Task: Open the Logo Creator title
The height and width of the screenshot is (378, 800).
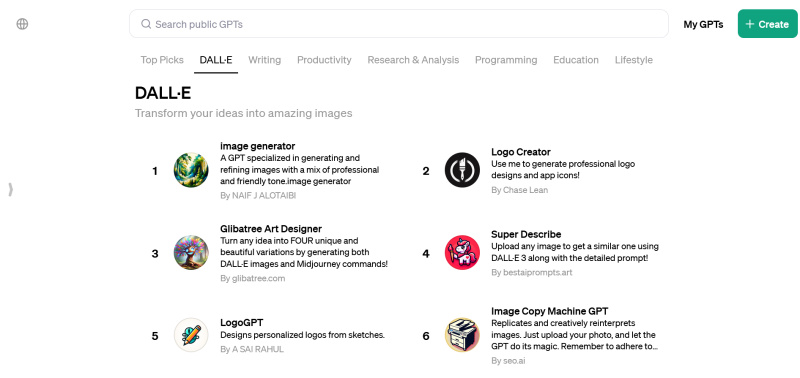Action: point(521,152)
